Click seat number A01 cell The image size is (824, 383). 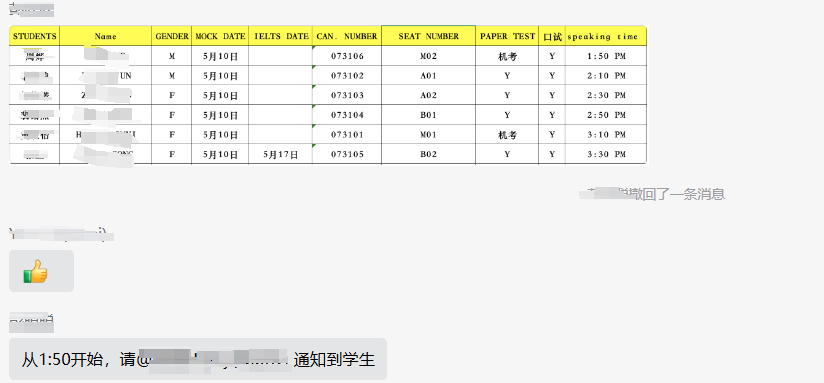pyautogui.click(x=428, y=76)
